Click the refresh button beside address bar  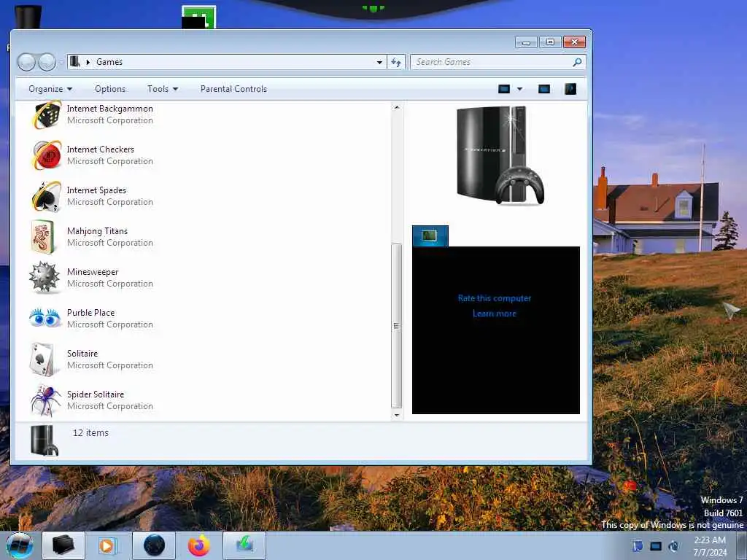click(x=396, y=62)
